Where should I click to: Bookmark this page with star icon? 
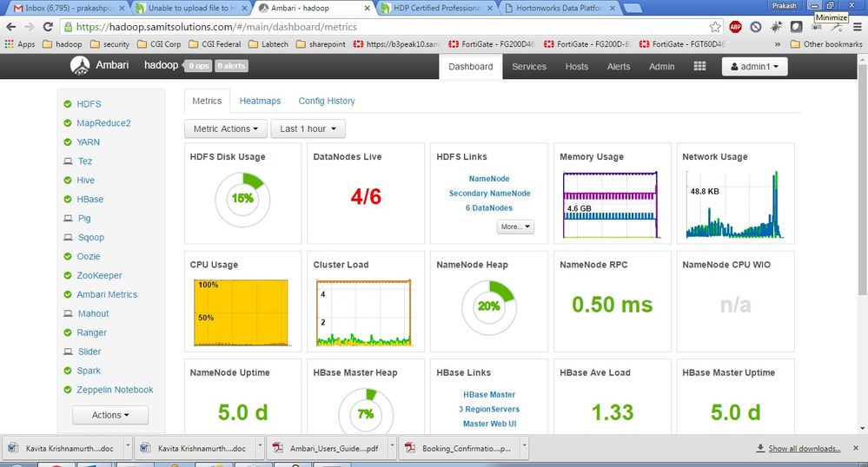pos(715,27)
